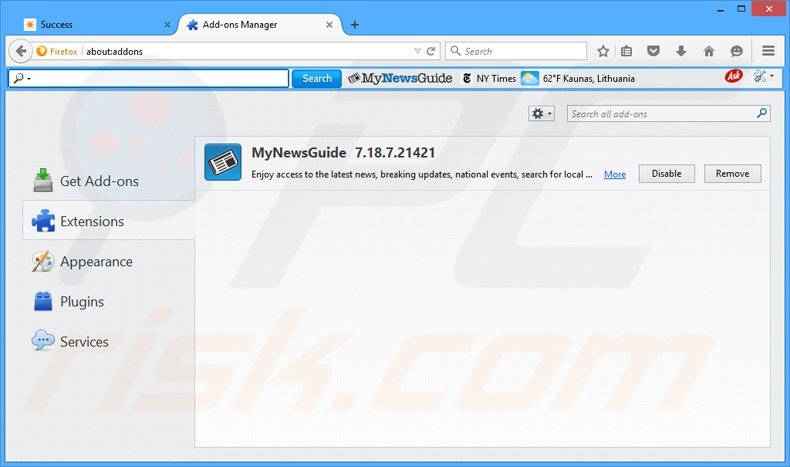The height and width of the screenshot is (467, 790).
Task: Open the add-ons gear tools menu
Action: 541,114
